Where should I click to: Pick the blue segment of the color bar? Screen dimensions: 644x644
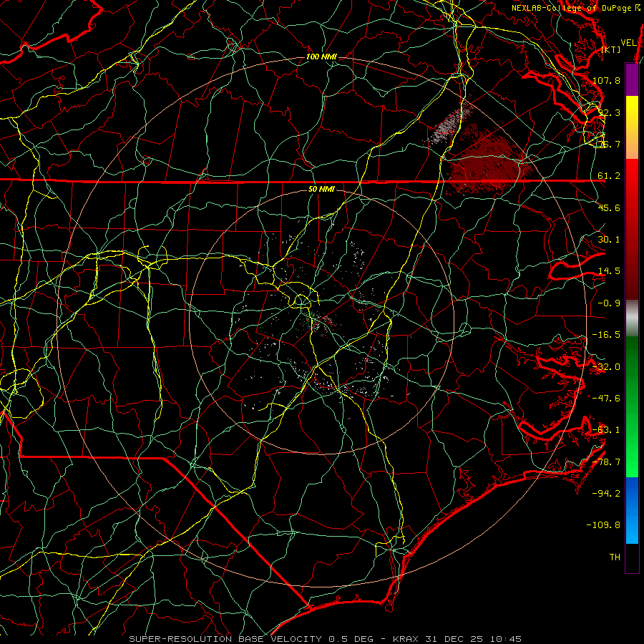click(632, 510)
